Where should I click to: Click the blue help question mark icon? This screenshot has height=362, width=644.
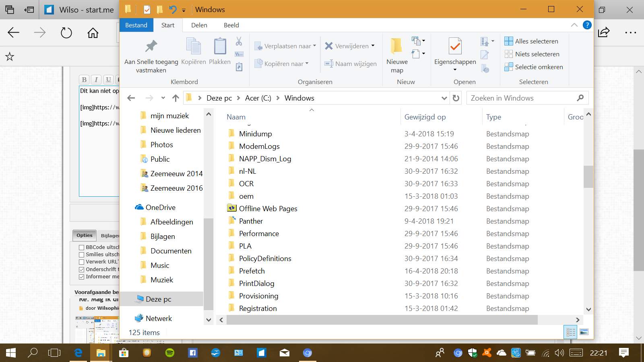coord(587,25)
